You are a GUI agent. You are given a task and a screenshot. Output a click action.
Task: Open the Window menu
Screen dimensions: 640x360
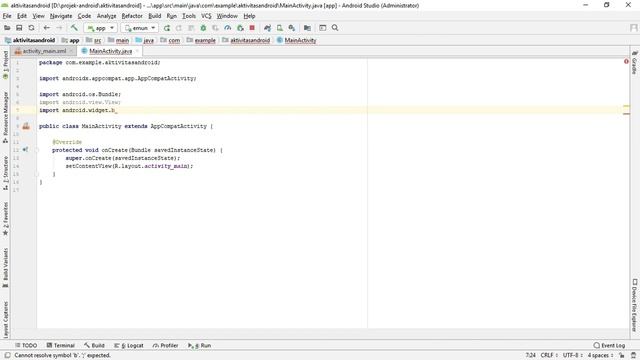pyautogui.click(x=227, y=16)
